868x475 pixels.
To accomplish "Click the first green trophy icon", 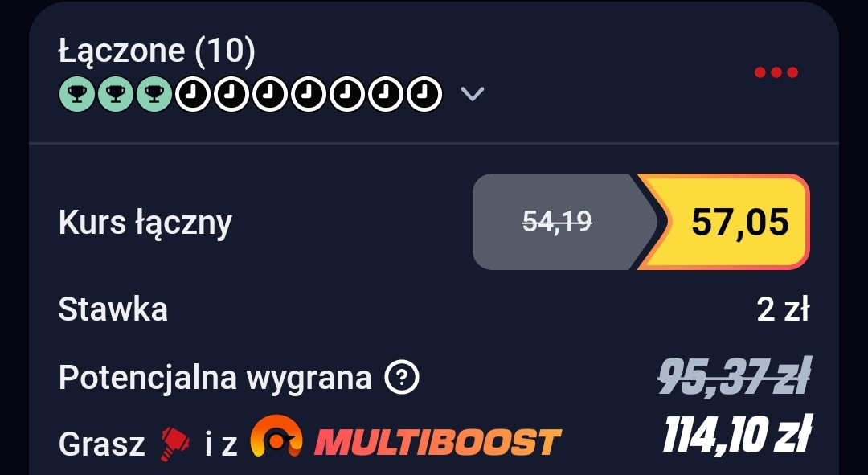I will 77,94.
